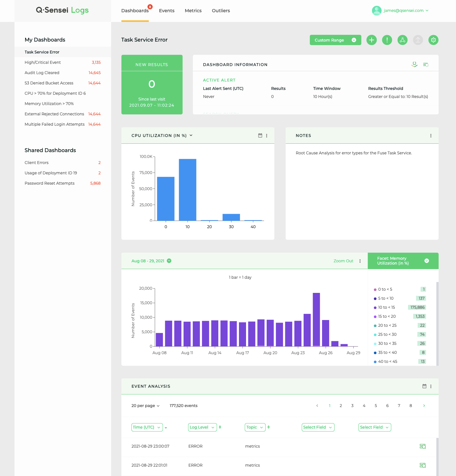The image size is (456, 476).
Task: Open the Time (UTC) column dropdown
Action: click(x=147, y=427)
